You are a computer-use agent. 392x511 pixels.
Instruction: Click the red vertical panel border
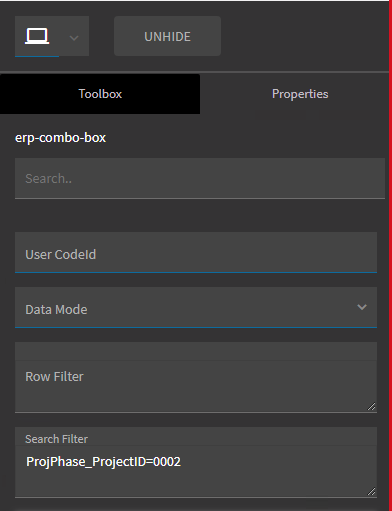[390, 255]
